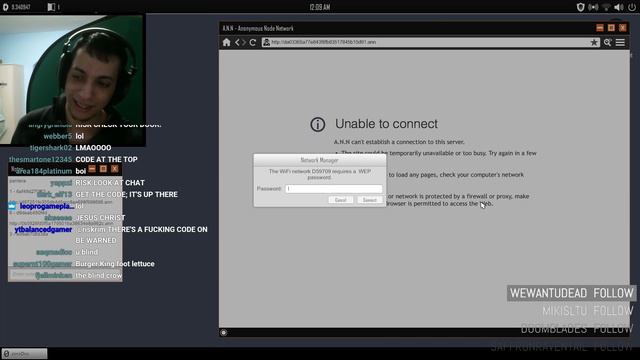Open the WiFi network icon in top bar
This screenshot has width=640, height=360.
pos(606,7)
